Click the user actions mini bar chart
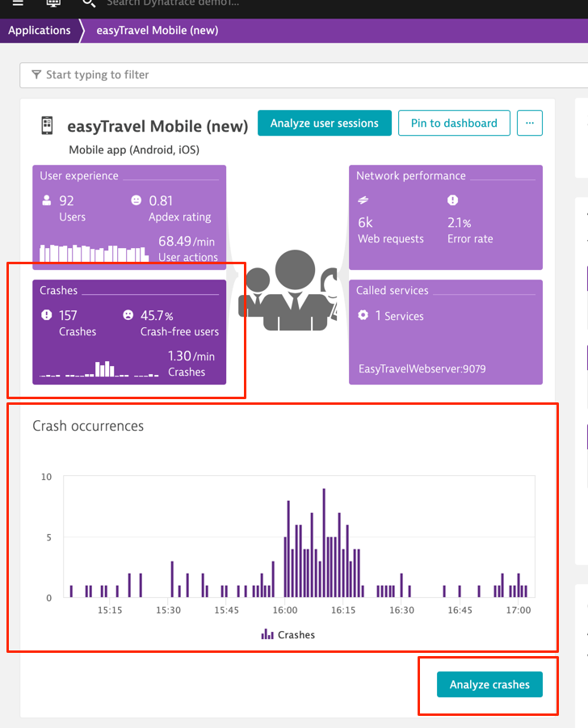Viewport: 588px width, 728px height. (94, 253)
